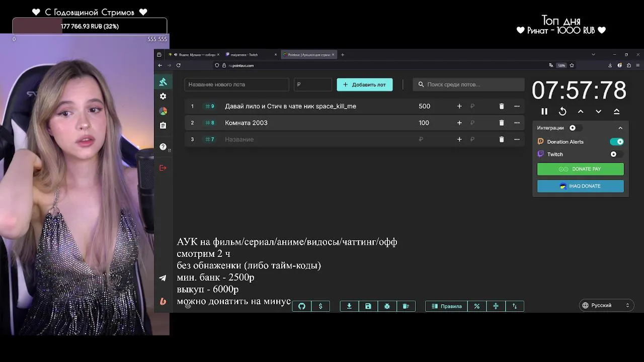Viewport: 644px width, 362px height.
Task: Click the bug report icon
Action: 387,306
